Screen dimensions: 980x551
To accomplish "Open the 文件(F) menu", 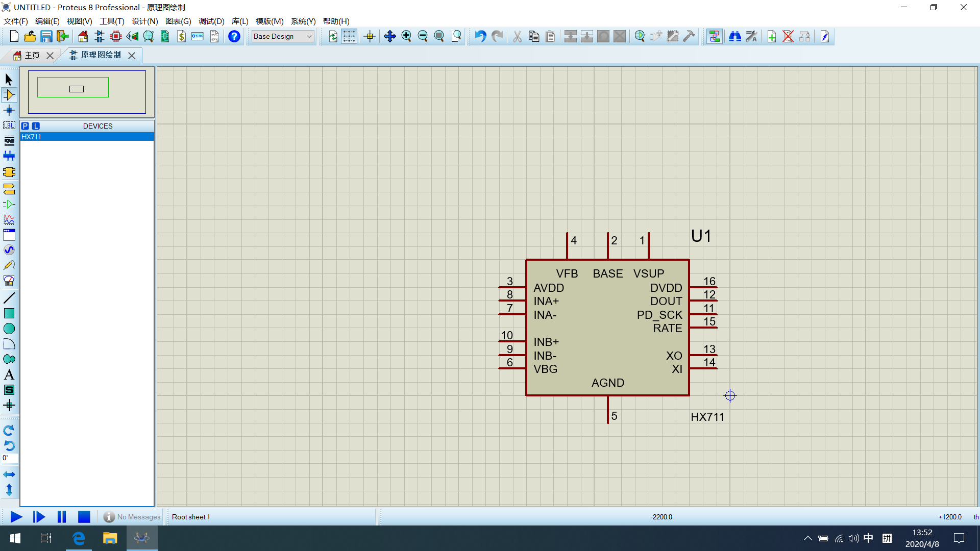I will (16, 21).
